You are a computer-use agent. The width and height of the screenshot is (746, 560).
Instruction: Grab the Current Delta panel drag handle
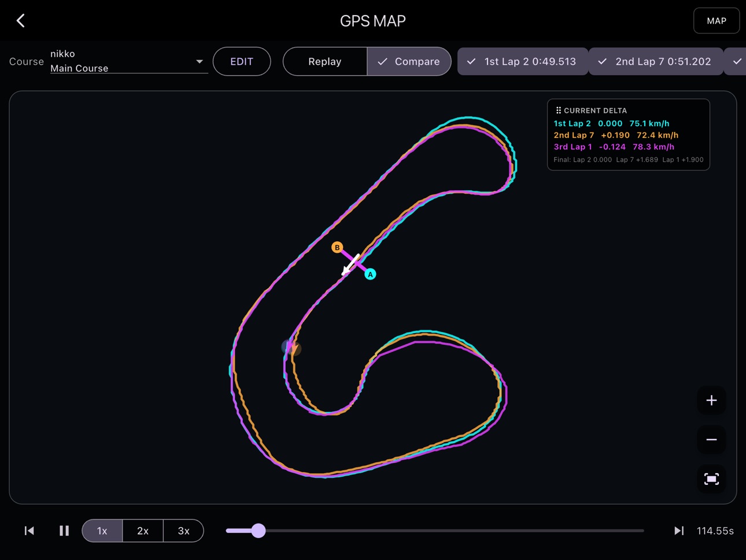point(558,110)
